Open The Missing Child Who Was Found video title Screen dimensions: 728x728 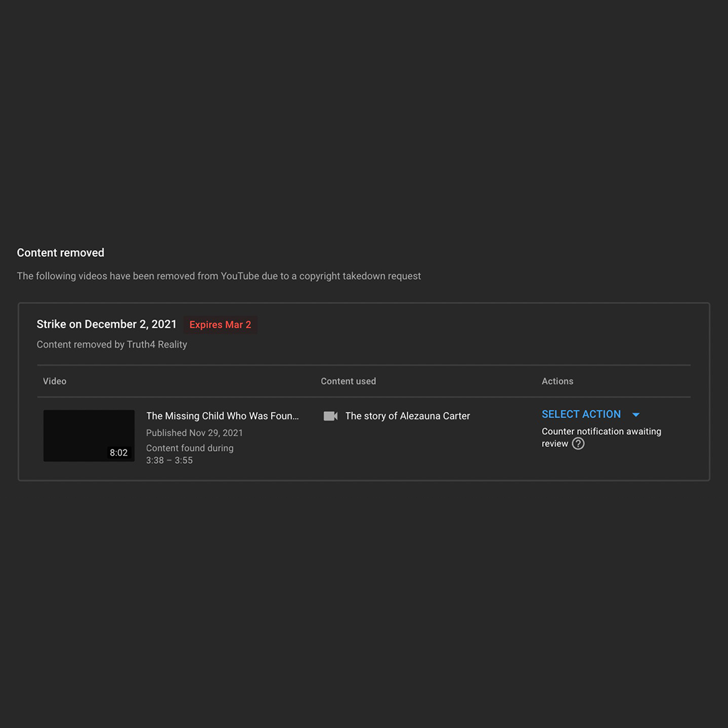(222, 416)
